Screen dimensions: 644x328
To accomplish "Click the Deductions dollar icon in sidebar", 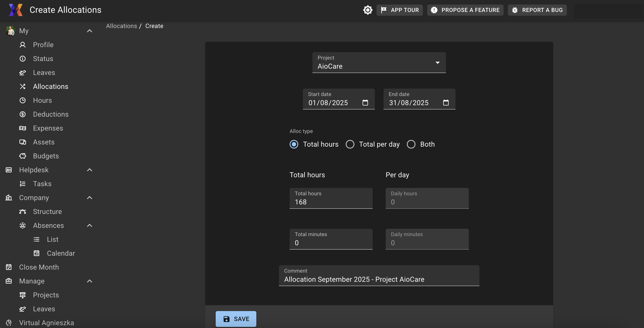I will point(22,114).
